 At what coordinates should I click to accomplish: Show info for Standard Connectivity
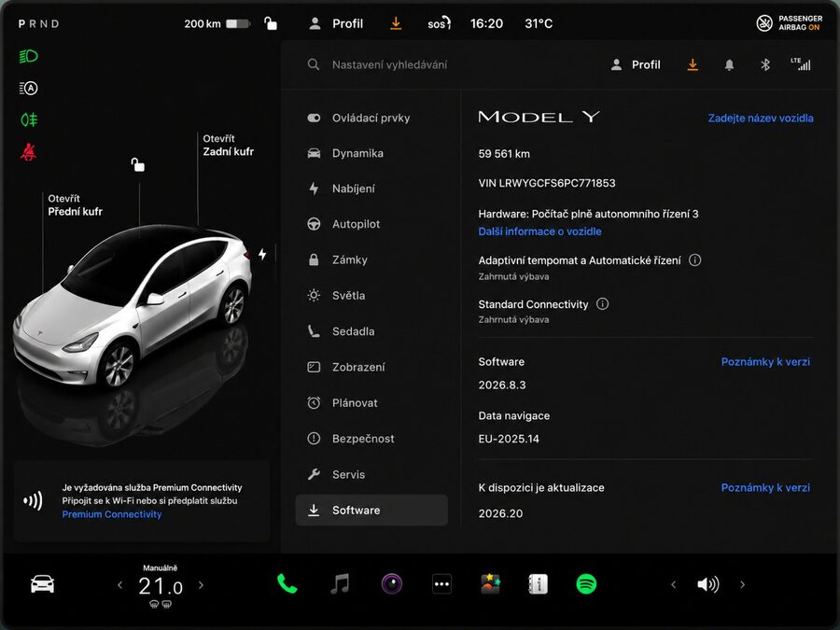click(x=602, y=304)
